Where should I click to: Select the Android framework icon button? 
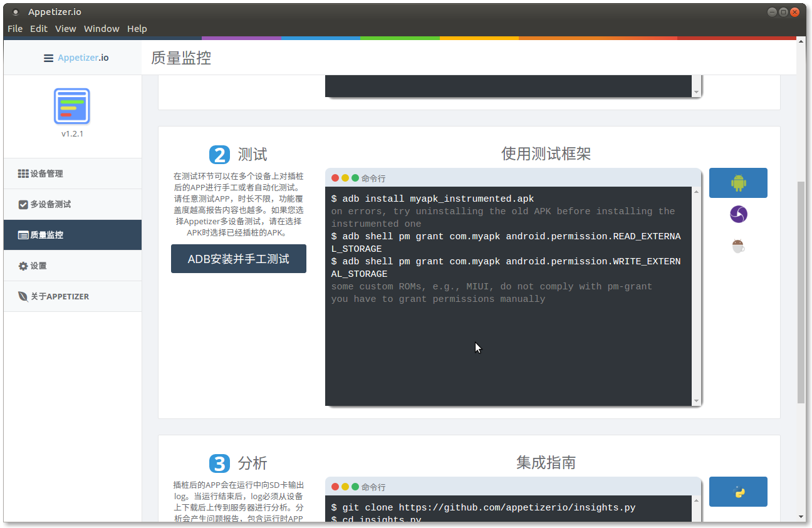pos(738,183)
